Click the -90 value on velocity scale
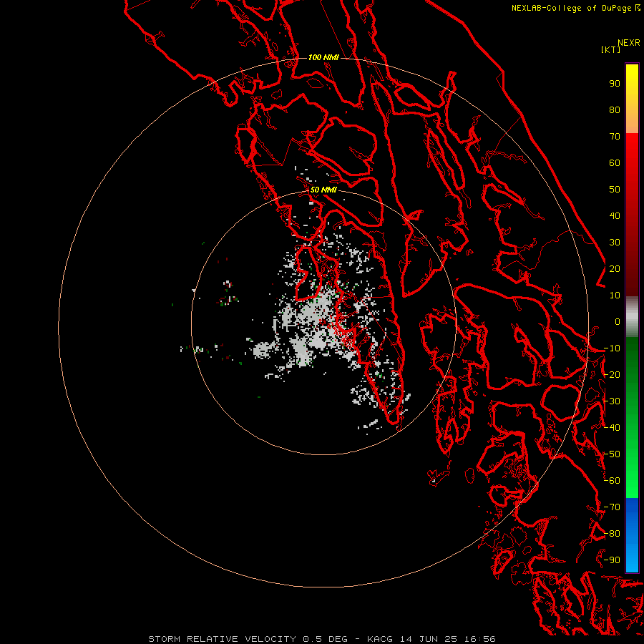 pos(612,560)
